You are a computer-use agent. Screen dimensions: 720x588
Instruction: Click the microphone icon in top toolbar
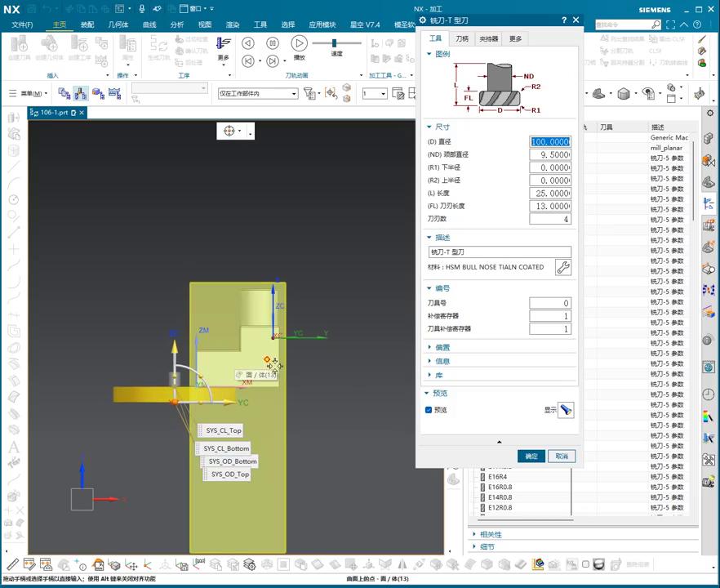pyautogui.click(x=142, y=9)
